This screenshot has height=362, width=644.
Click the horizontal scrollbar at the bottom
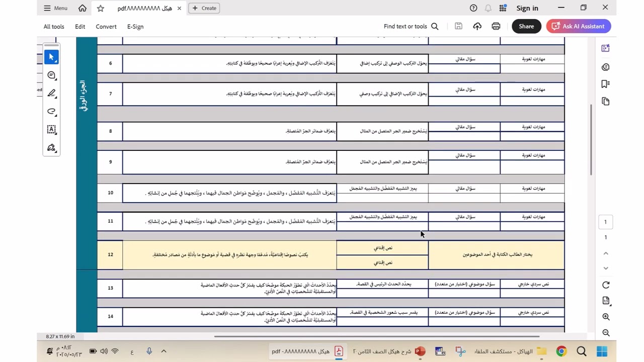pyautogui.click(x=377, y=336)
